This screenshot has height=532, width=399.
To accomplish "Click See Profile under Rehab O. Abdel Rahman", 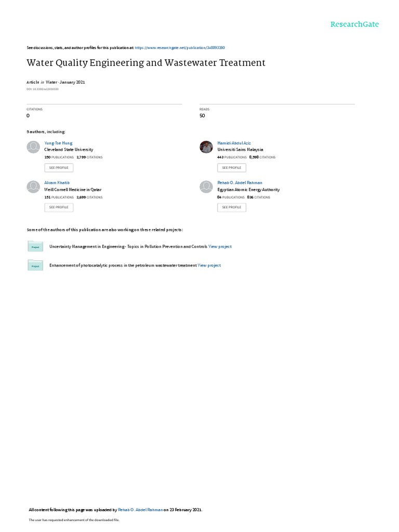I will (x=232, y=207).
